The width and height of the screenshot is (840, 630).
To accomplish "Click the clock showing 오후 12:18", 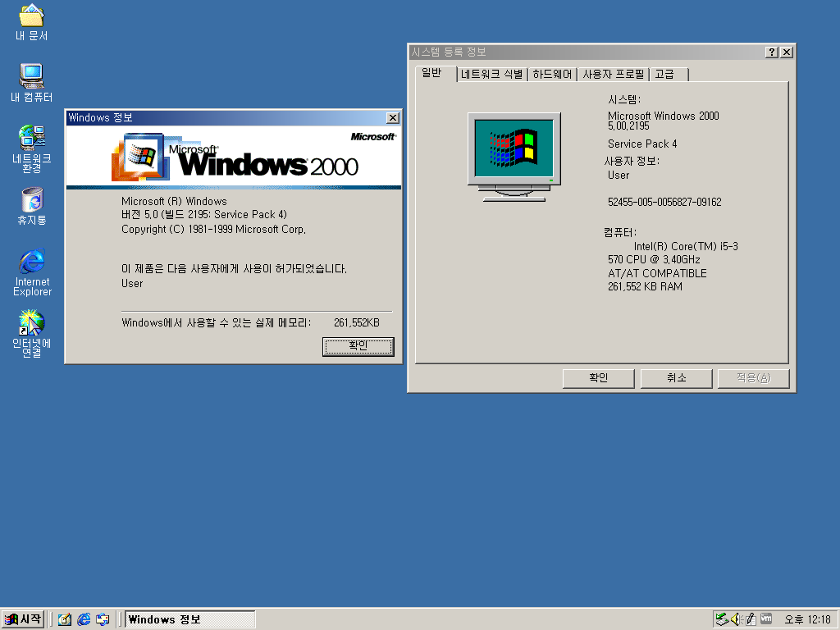I will click(807, 620).
